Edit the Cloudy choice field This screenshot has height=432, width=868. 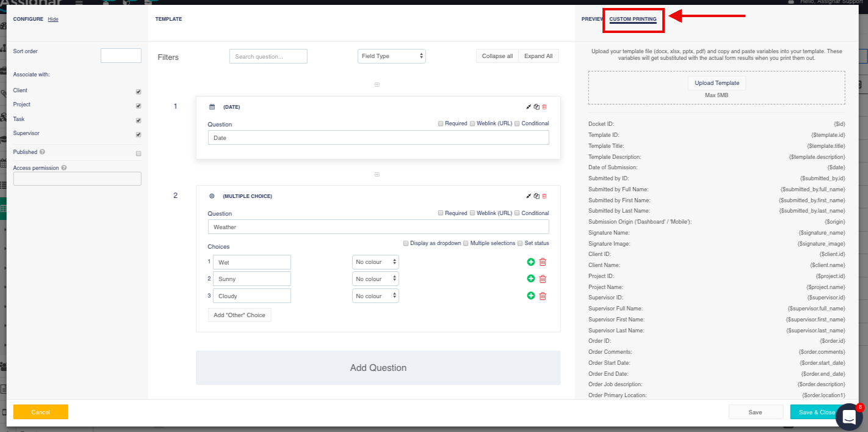click(x=252, y=296)
